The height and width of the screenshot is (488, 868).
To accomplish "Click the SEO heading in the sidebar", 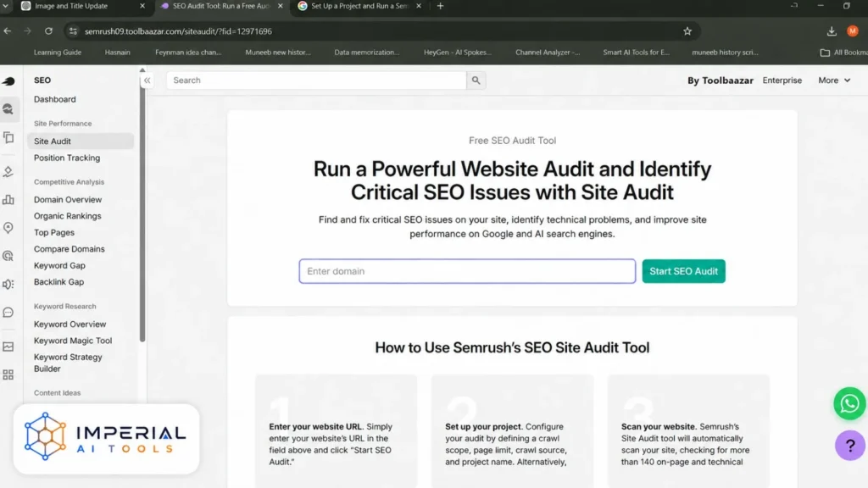I will tap(42, 80).
